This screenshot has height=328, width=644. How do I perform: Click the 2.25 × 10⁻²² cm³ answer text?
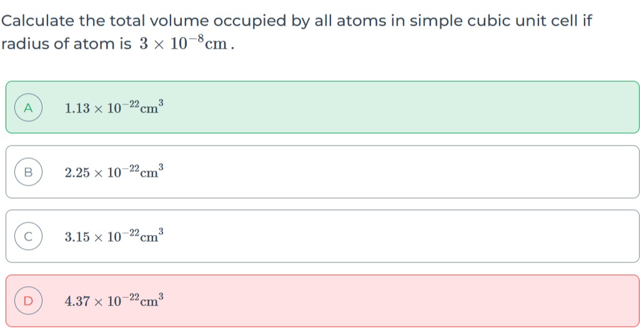[x=114, y=171]
